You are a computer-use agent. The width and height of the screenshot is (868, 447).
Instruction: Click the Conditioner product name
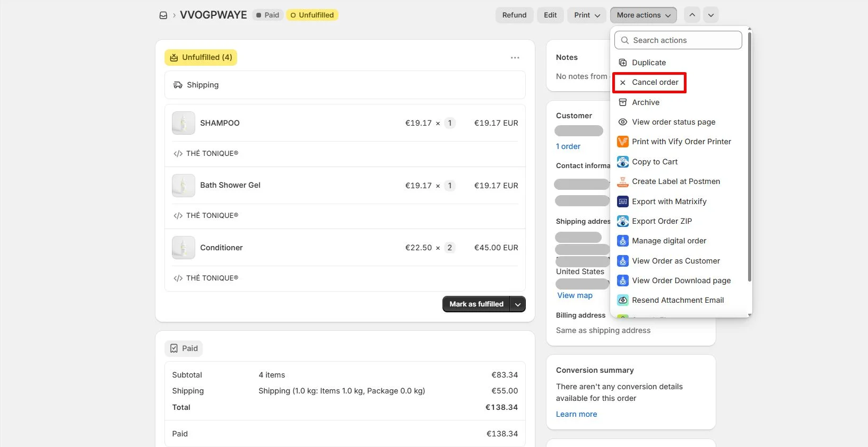click(221, 248)
